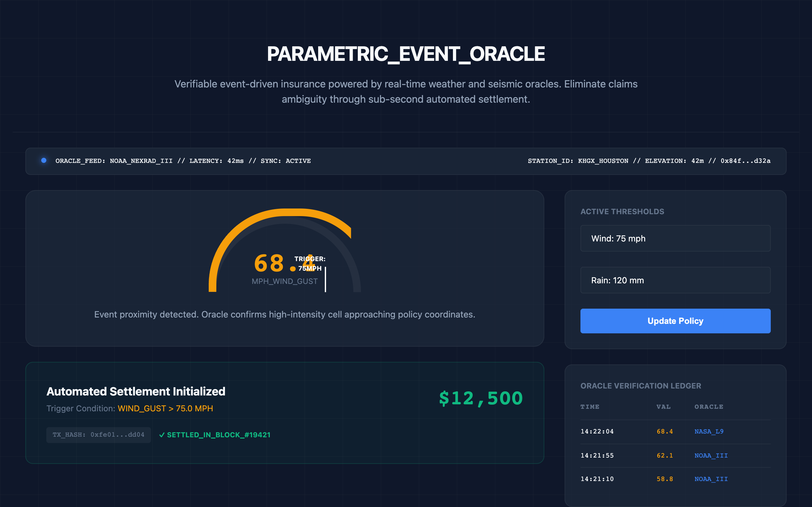812x507 pixels.
Task: Open the TX_HASH 0xfe01...dd04 link
Action: (x=99, y=434)
